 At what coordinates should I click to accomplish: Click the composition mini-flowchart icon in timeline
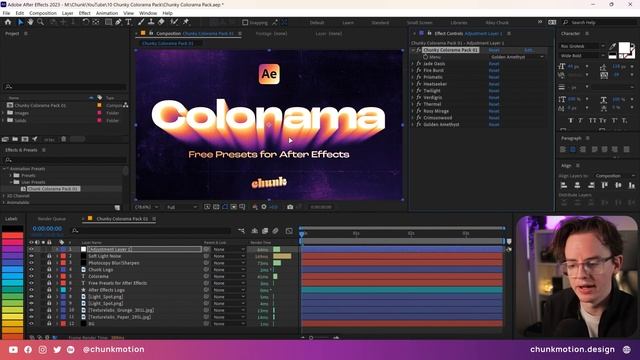[241, 231]
